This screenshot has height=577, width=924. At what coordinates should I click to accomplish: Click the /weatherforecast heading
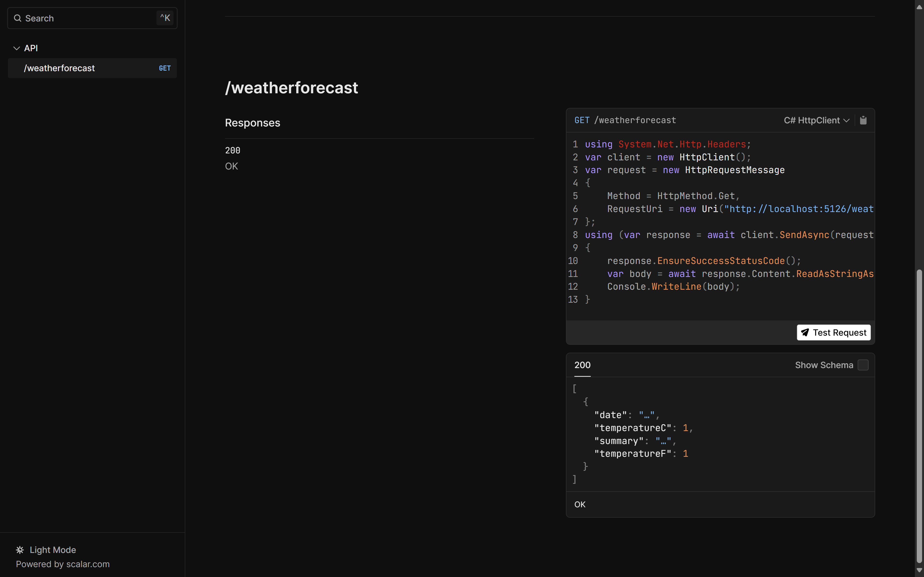pyautogui.click(x=291, y=88)
